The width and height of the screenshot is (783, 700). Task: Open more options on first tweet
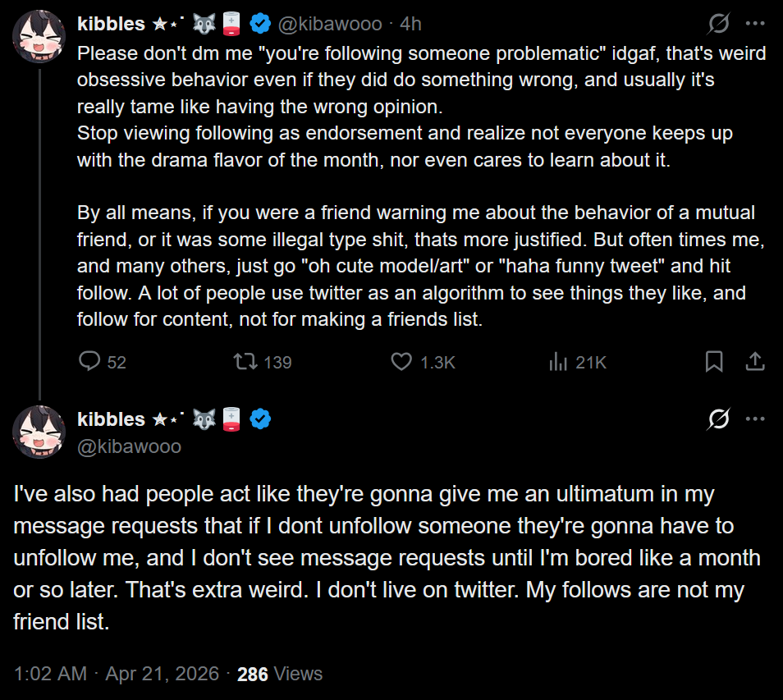click(755, 24)
